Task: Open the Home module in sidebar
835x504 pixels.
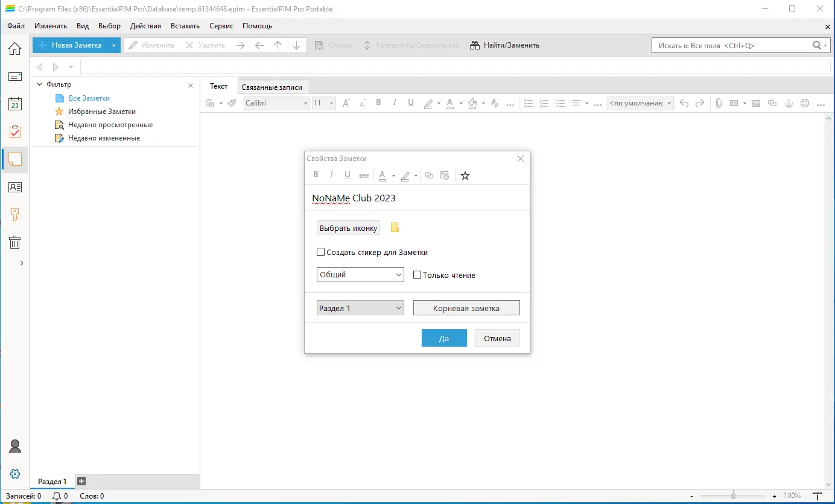Action: [14, 49]
